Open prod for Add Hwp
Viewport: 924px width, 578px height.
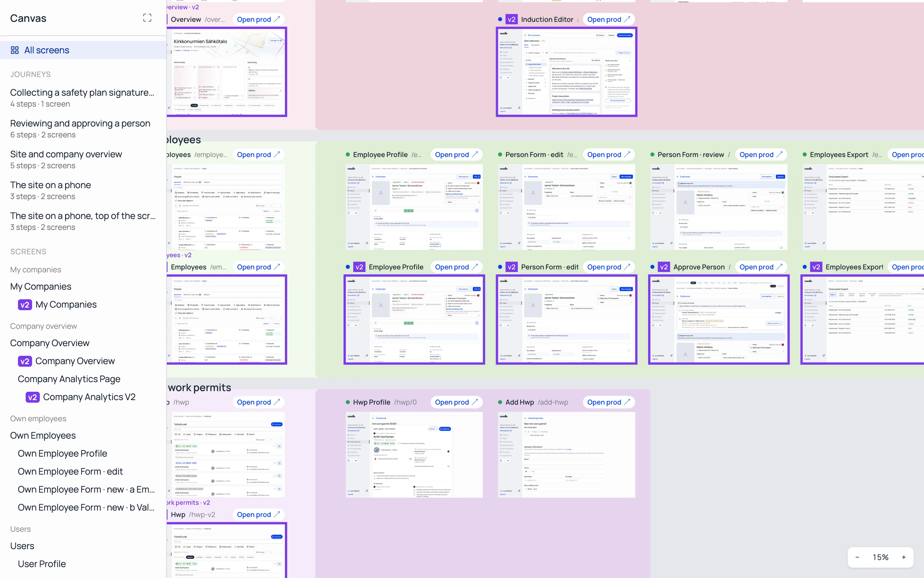point(609,402)
